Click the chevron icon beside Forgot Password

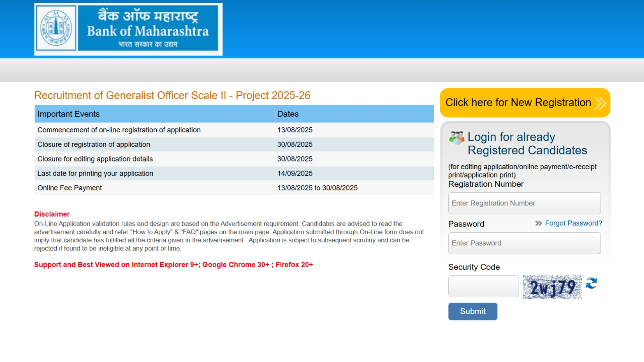click(x=539, y=223)
